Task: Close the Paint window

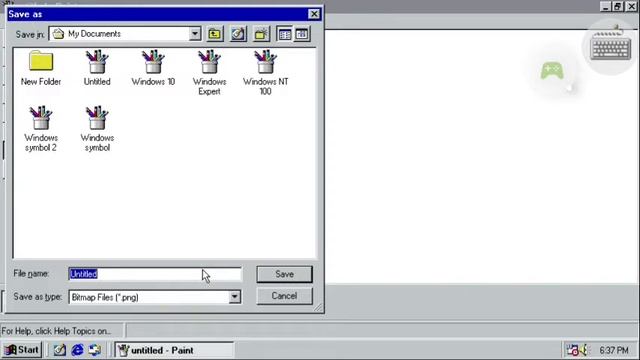Action: coord(631,7)
